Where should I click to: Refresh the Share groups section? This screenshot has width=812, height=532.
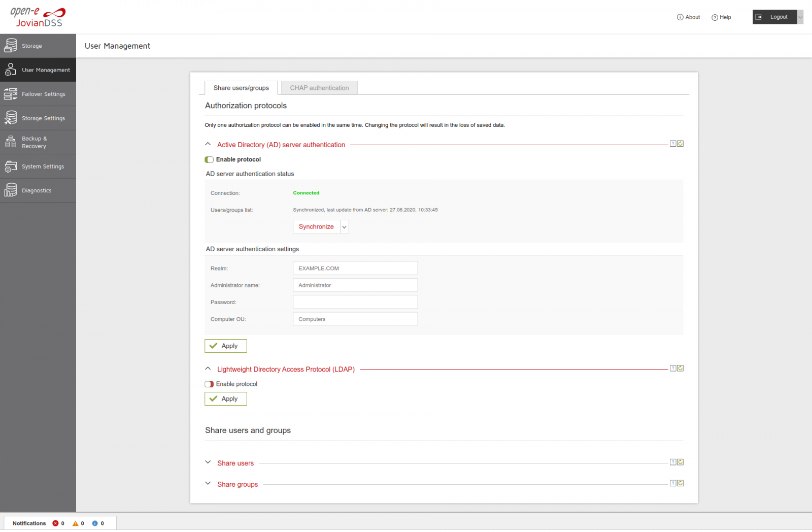click(681, 483)
